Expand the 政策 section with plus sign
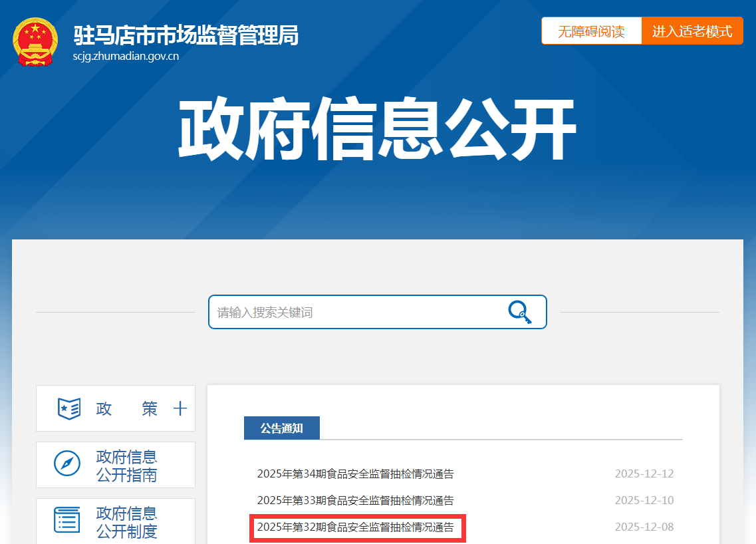756x544 pixels. (x=180, y=408)
